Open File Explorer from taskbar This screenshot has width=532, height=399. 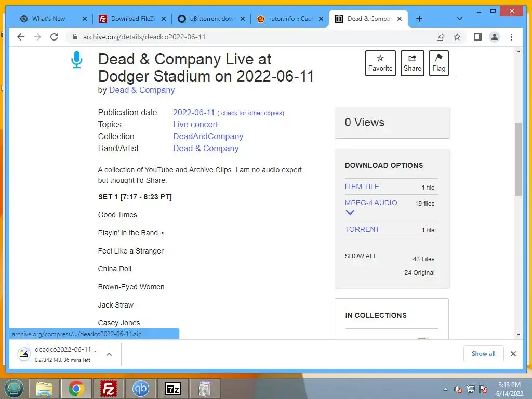point(44,389)
